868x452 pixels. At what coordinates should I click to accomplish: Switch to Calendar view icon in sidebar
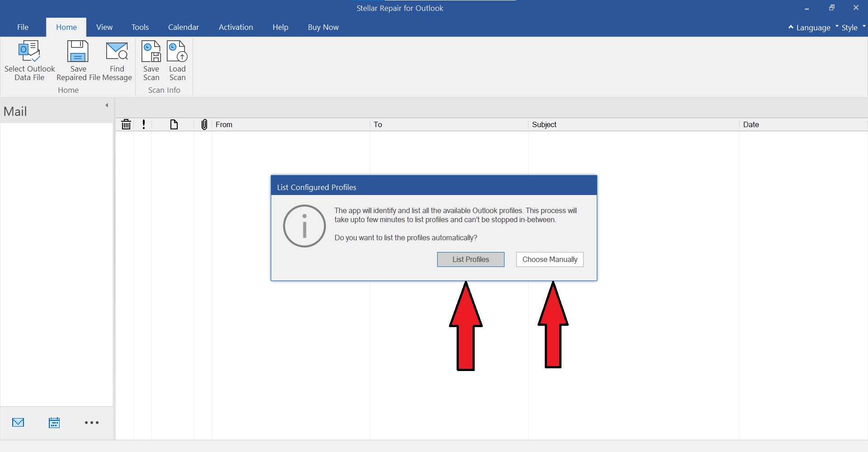tap(54, 423)
